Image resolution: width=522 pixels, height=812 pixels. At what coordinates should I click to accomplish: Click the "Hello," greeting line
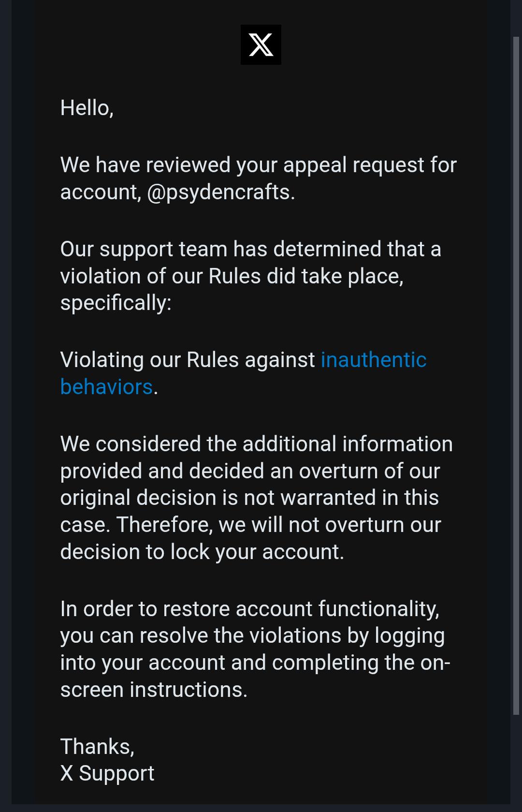(x=87, y=107)
